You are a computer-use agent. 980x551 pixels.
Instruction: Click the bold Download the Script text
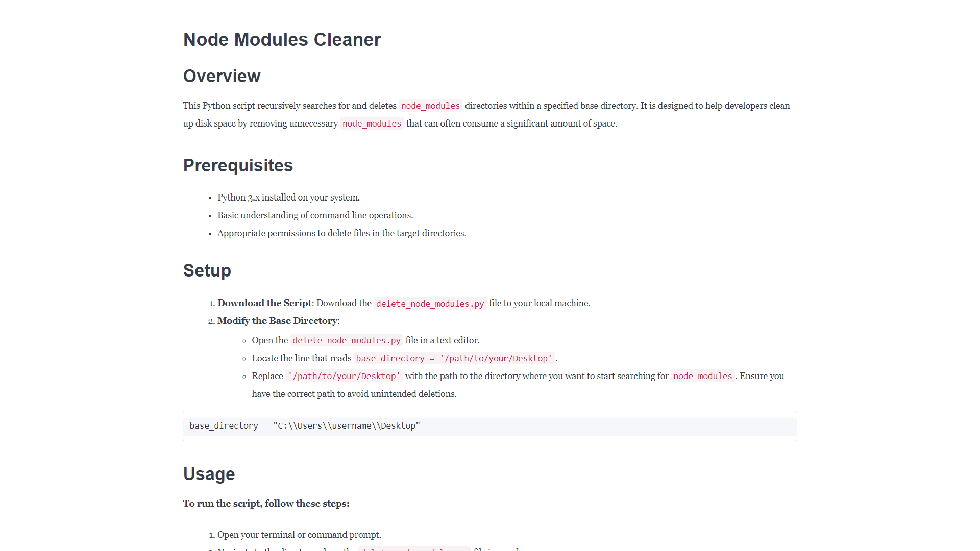pyautogui.click(x=264, y=303)
